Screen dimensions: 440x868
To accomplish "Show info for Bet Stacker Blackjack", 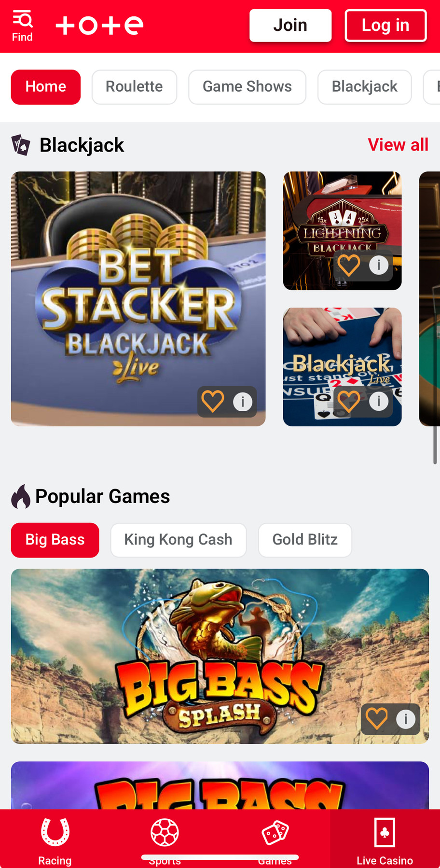I will (x=243, y=402).
